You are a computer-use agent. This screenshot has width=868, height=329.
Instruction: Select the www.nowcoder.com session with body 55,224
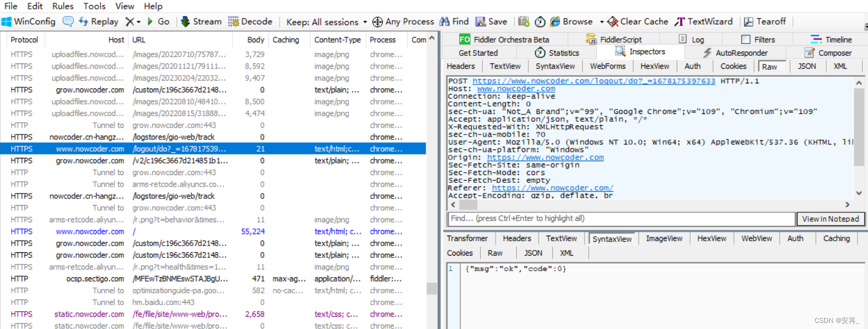(213, 232)
